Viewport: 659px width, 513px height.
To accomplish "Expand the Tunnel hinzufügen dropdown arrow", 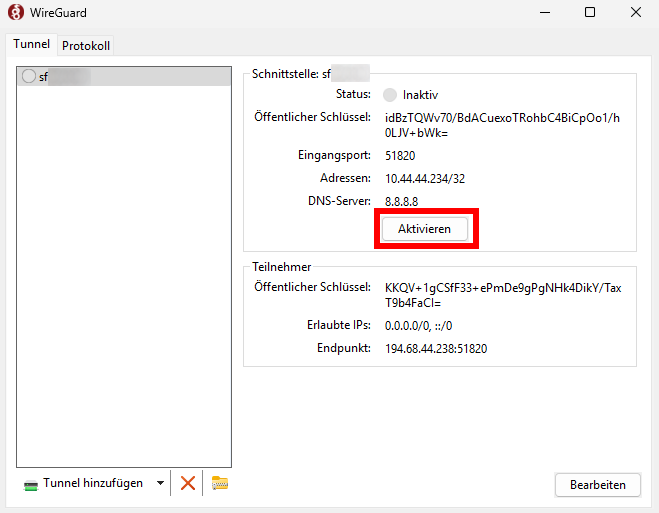I will point(160,483).
